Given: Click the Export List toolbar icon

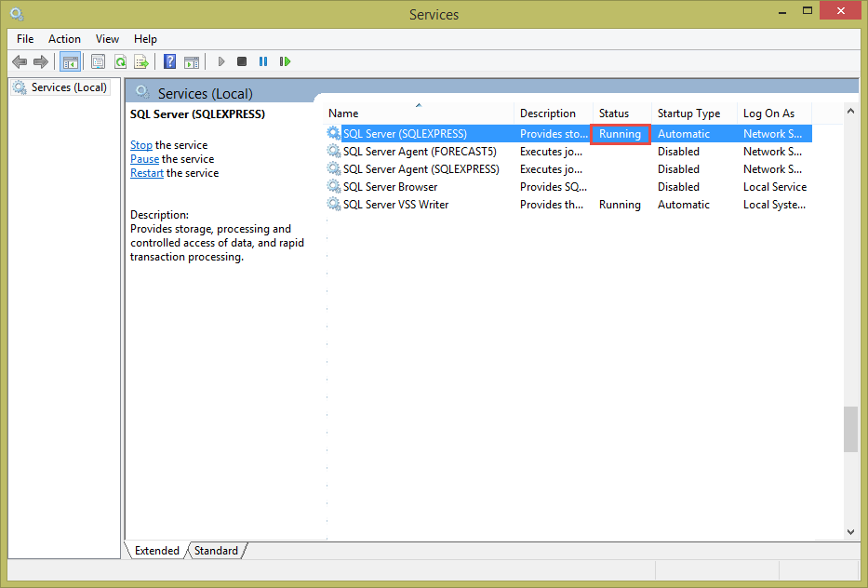Looking at the screenshot, I should 141,61.
